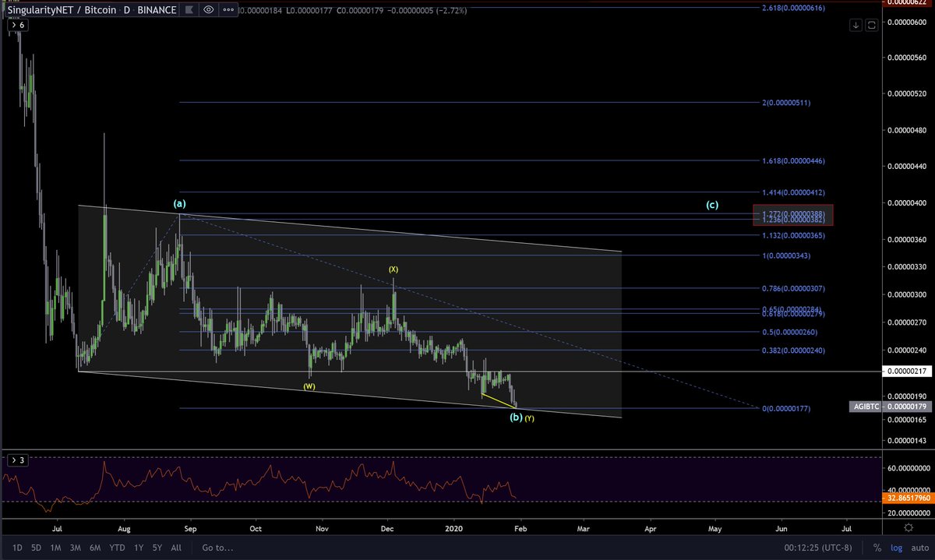Screen dimensions: 935x560
Task: Select the red target box near 1.272 level
Action: click(x=793, y=216)
